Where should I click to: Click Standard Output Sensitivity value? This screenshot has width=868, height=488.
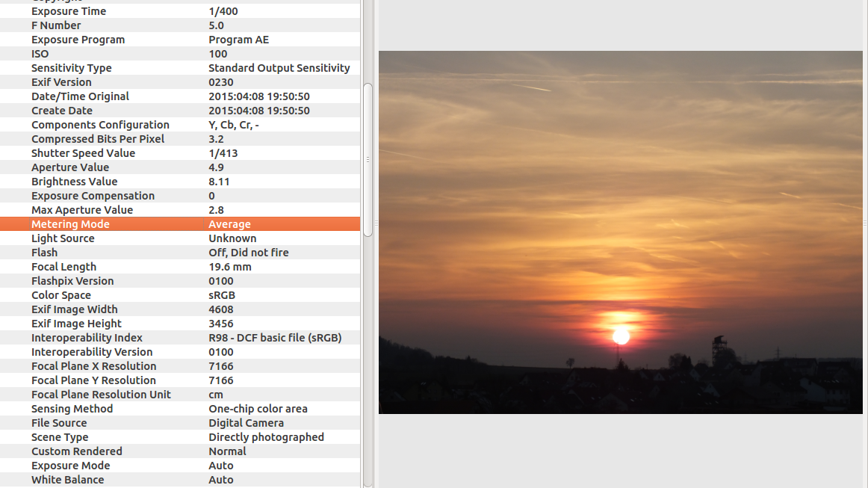(279, 68)
